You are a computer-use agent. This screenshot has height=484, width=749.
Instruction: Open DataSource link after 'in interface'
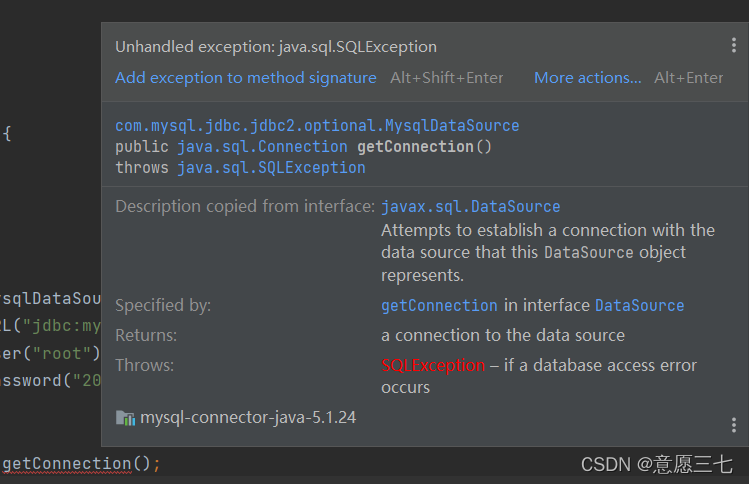coord(639,305)
